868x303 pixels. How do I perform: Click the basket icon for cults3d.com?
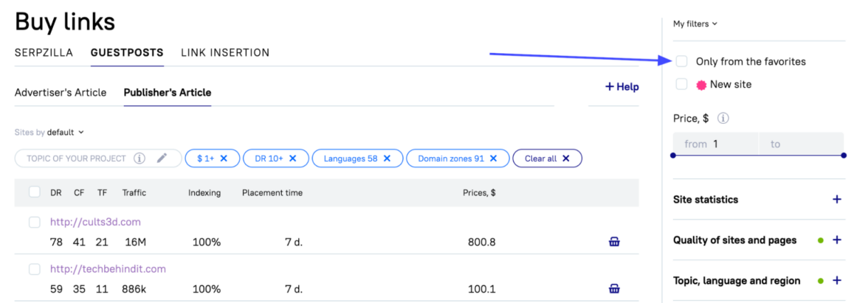614,241
